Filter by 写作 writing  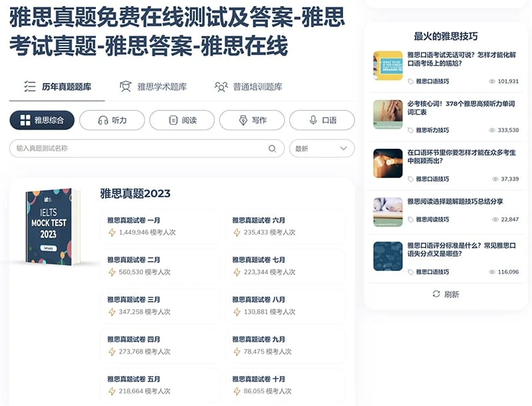pyautogui.click(x=252, y=120)
